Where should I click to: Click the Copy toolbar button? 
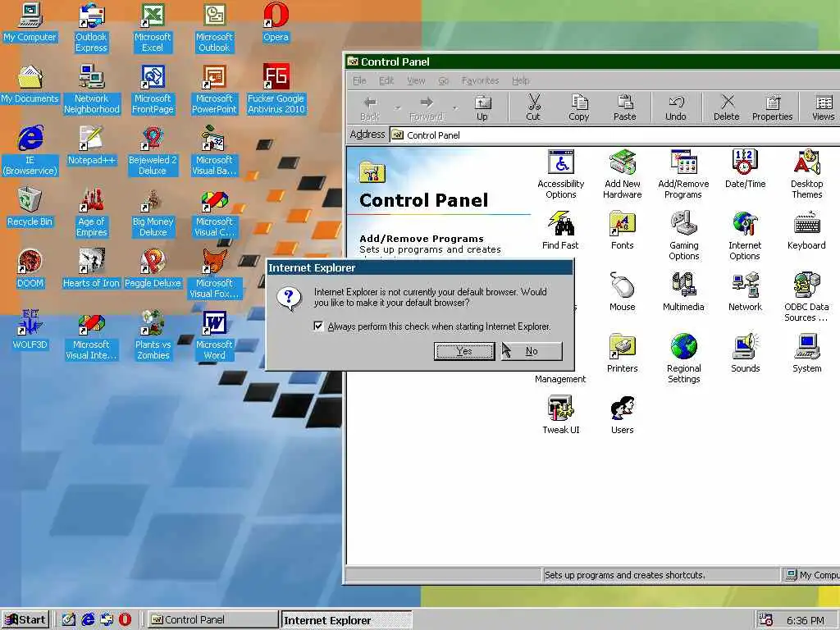pos(578,108)
